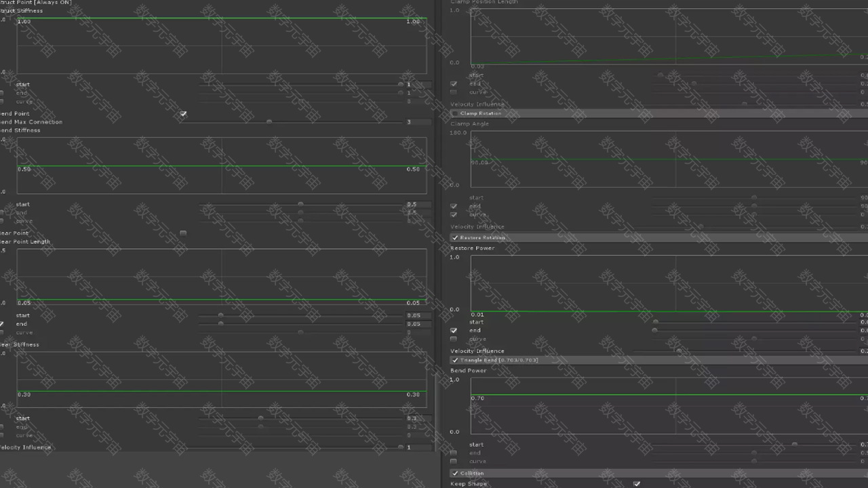Click the 'Clamp Angle' label
This screenshot has width=868, height=488.
469,124
